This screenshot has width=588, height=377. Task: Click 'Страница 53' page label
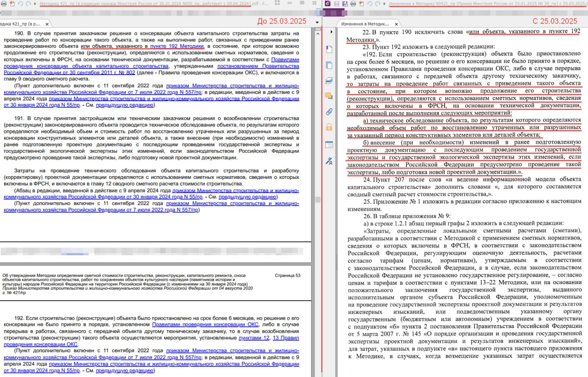pos(288,275)
